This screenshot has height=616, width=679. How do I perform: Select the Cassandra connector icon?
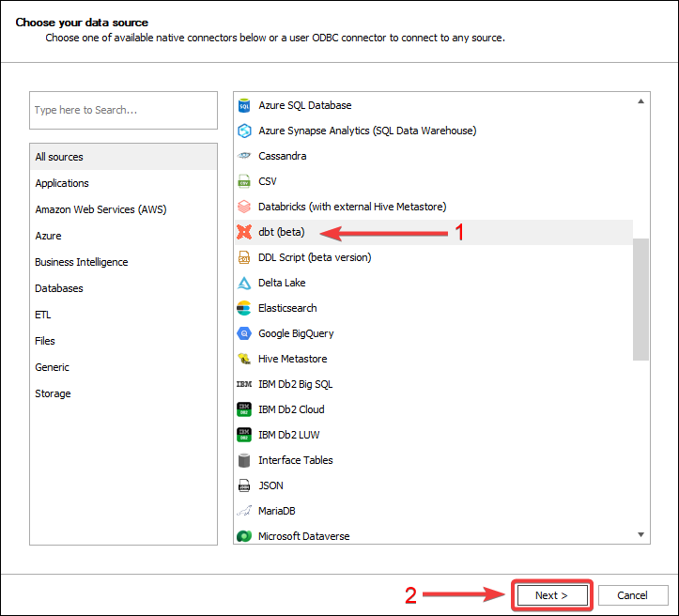point(244,156)
